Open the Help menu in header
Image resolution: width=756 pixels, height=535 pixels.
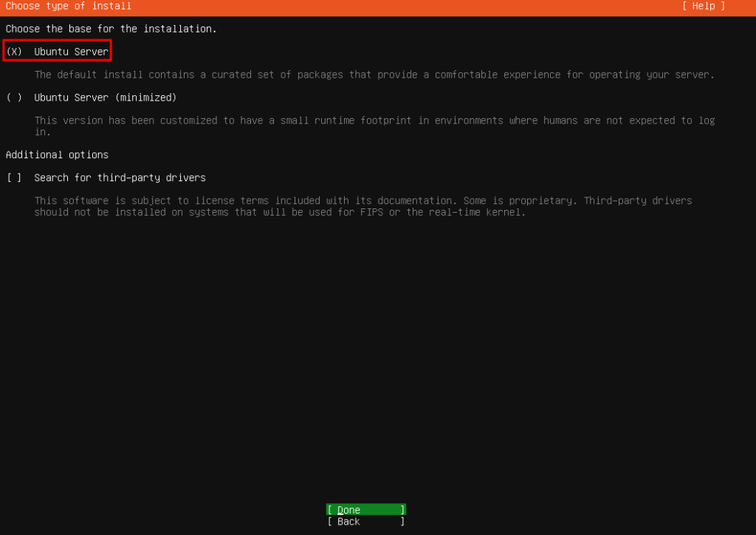click(x=703, y=6)
